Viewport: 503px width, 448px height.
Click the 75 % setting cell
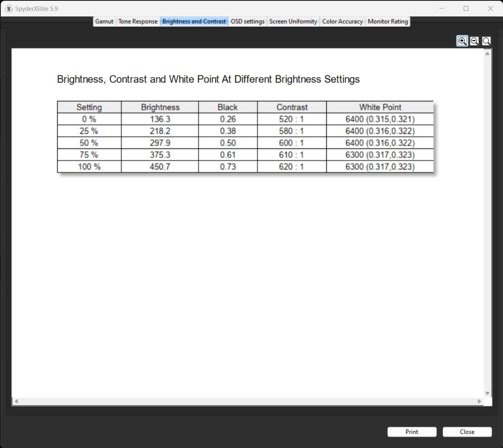pyautogui.click(x=89, y=155)
